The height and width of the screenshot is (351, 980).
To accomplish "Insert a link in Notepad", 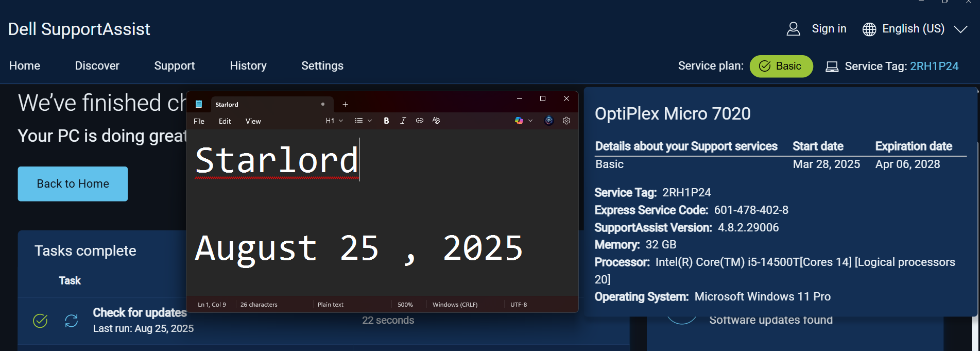I will [420, 121].
